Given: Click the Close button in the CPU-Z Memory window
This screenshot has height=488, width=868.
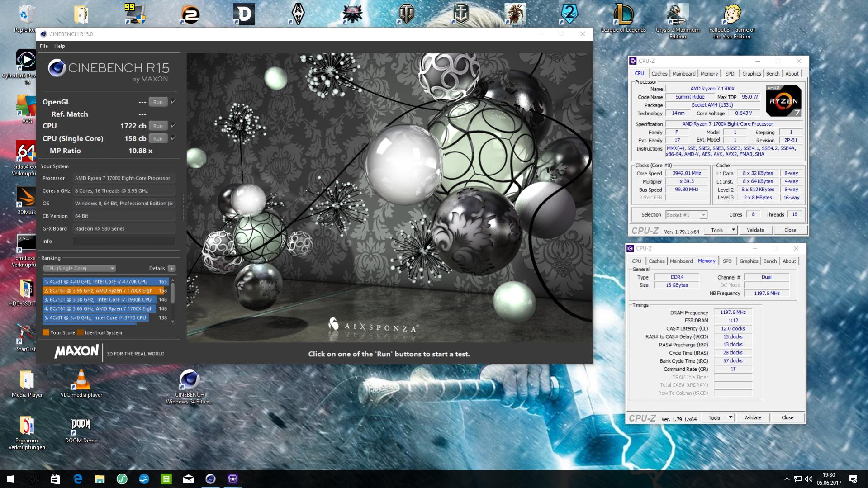Looking at the screenshot, I should (x=787, y=417).
